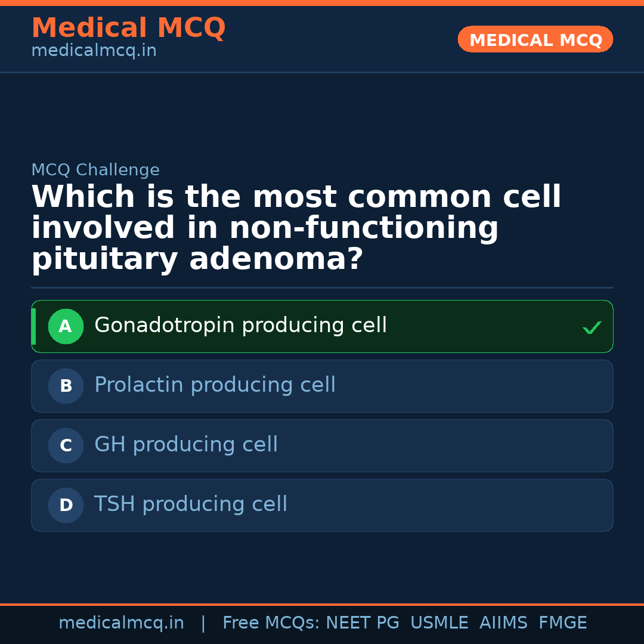644x644 pixels.
Task: Click the letter C circle badge
Action: point(66,446)
